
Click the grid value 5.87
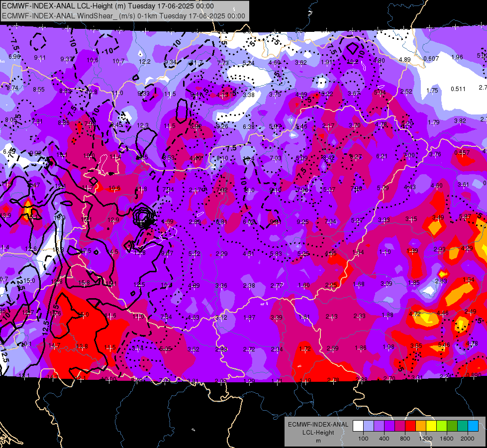point(465,216)
